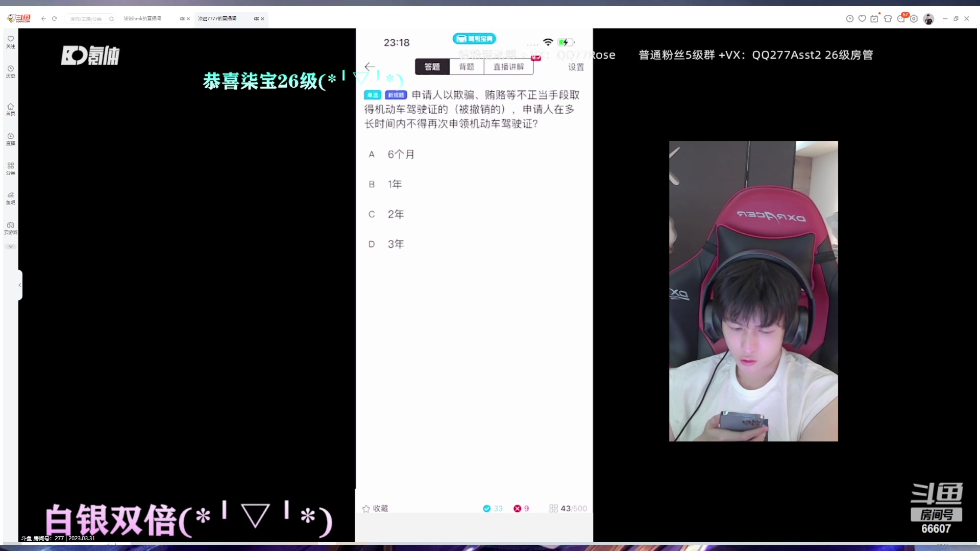Image resolution: width=980 pixels, height=551 pixels.
Task: Click the 单选 question tag
Action: tap(373, 95)
